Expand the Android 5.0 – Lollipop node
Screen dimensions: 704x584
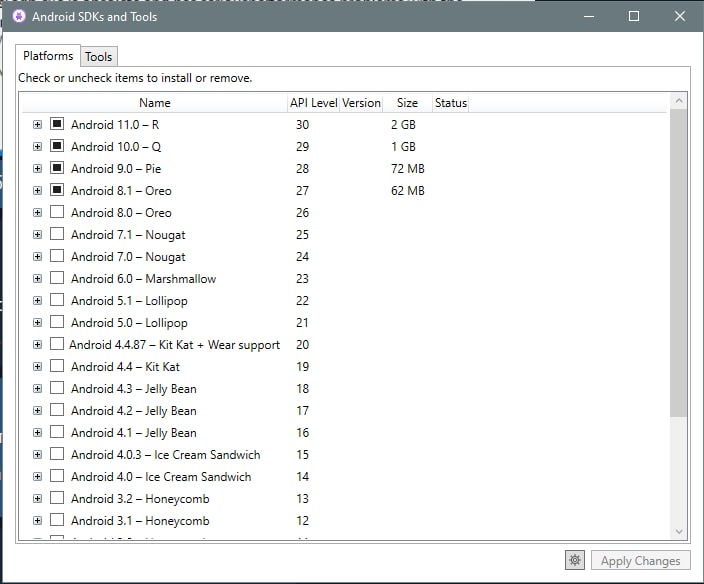point(38,322)
